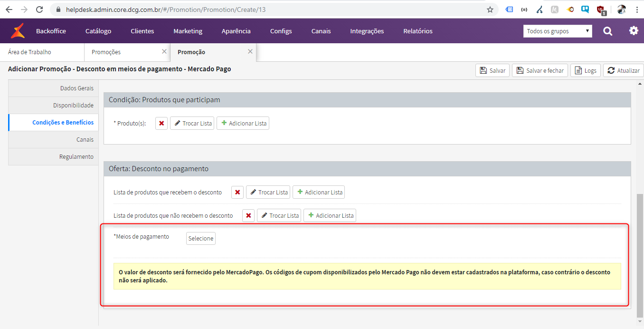The height and width of the screenshot is (329, 644).
Task: Click the red shield extension icon
Action: point(601,10)
